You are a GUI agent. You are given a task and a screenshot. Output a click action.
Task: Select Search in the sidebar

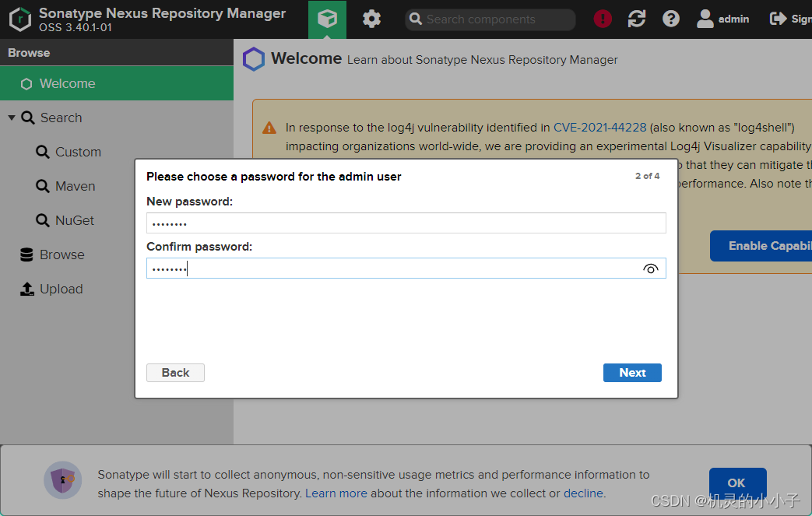[x=61, y=118]
